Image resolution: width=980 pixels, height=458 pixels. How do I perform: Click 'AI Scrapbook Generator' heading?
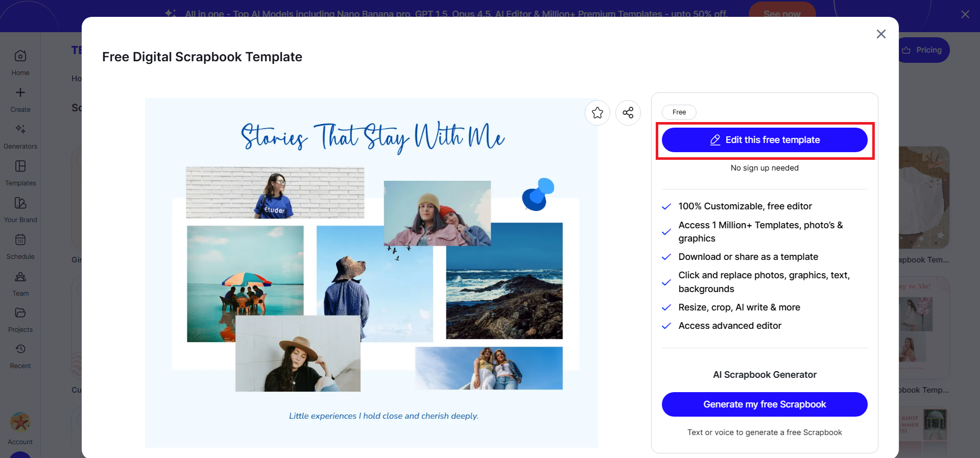tap(764, 375)
